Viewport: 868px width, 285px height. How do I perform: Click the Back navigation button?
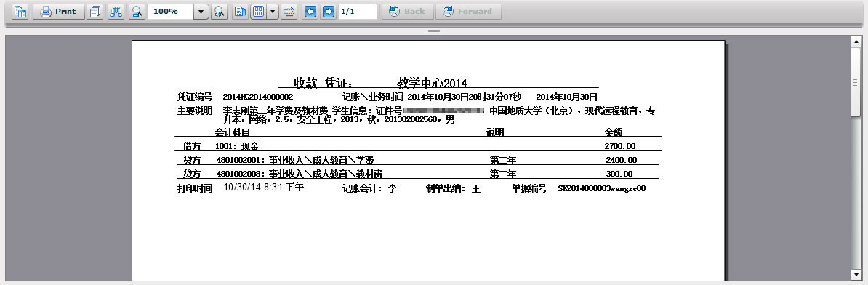coord(407,12)
